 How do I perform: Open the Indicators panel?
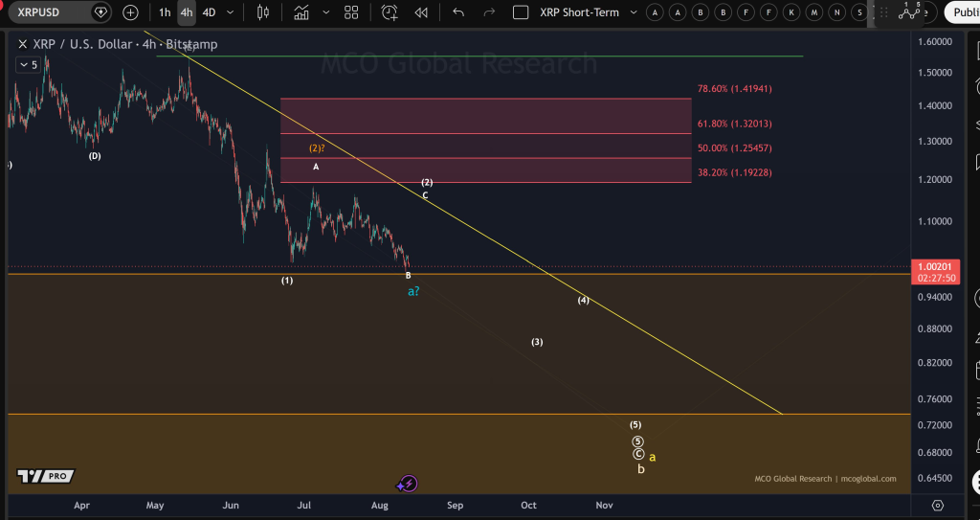(x=301, y=11)
